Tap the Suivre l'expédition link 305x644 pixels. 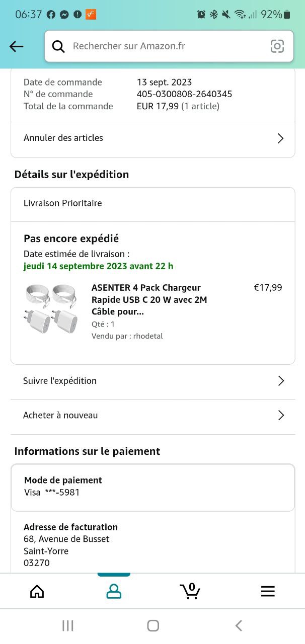(x=60, y=381)
